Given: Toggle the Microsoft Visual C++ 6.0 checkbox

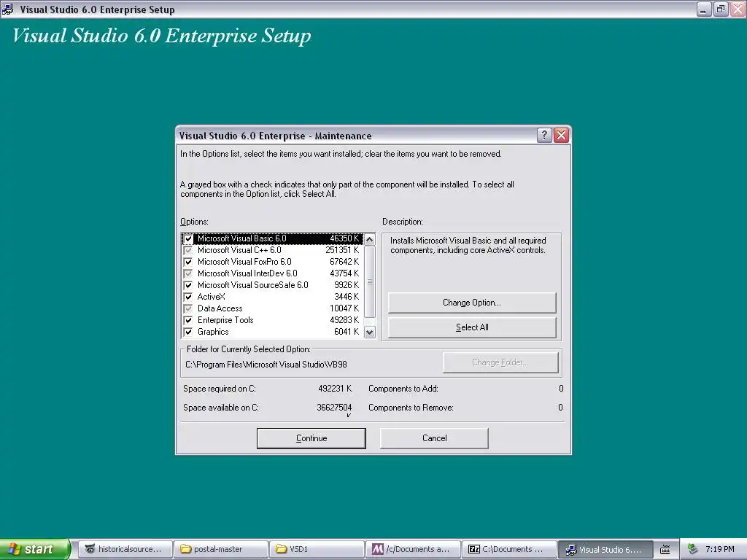Looking at the screenshot, I should click(188, 250).
